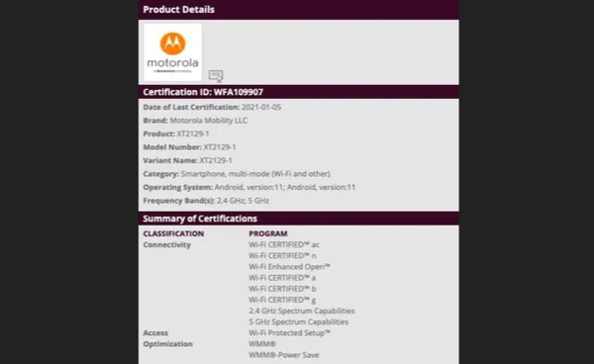Select the Product XT2129-1 entry
The height and width of the screenshot is (364, 594).
point(176,134)
